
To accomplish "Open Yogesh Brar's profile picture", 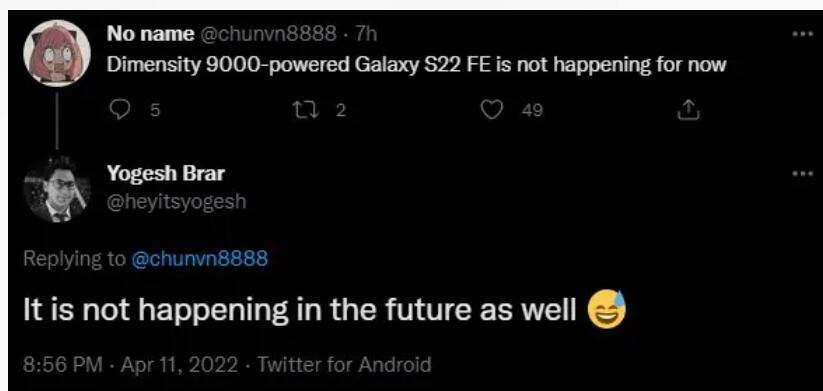I will click(x=57, y=189).
